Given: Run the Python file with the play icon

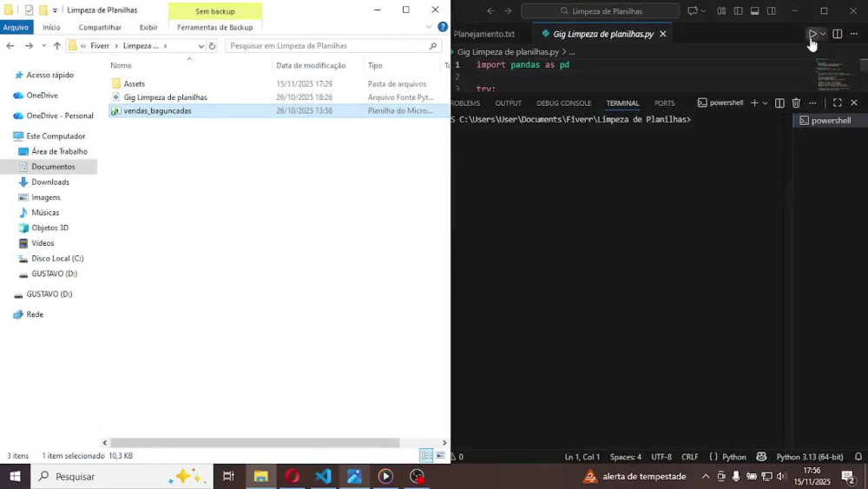Looking at the screenshot, I should [812, 34].
